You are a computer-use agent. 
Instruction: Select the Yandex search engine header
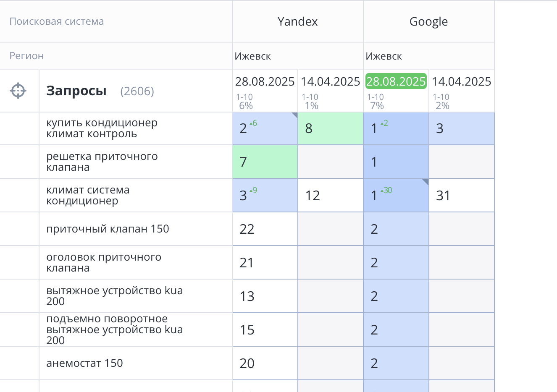tap(297, 21)
